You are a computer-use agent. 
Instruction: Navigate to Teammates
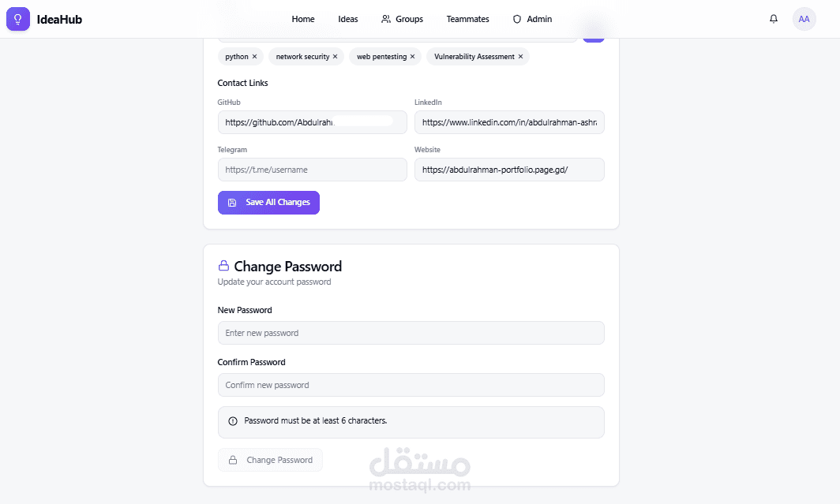tap(467, 19)
